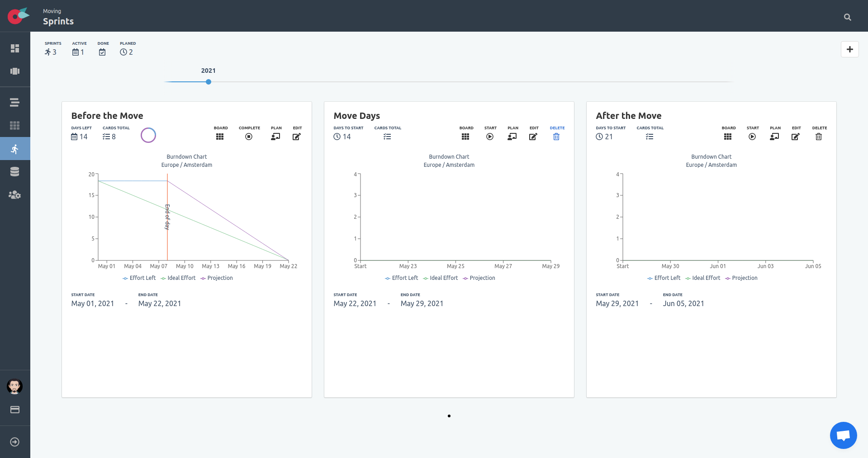This screenshot has width=868, height=458.
Task: Toggle Effort Left legend in Before the Move chart
Action: click(x=139, y=278)
